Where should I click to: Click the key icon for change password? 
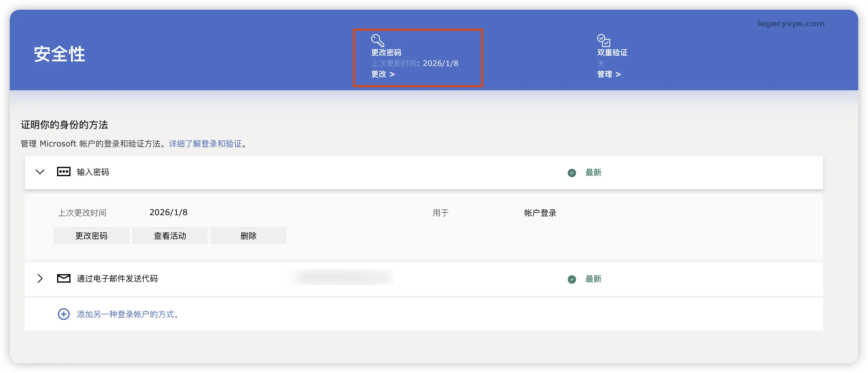(x=377, y=40)
